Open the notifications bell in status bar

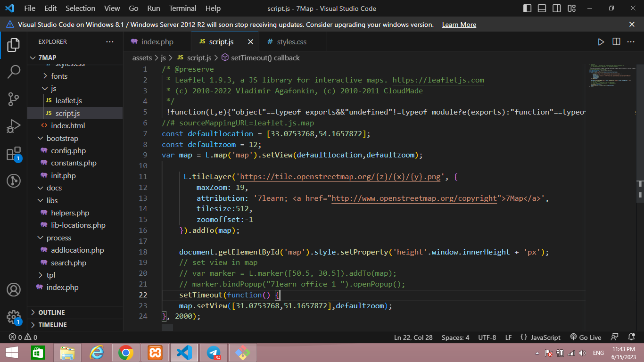click(631, 337)
